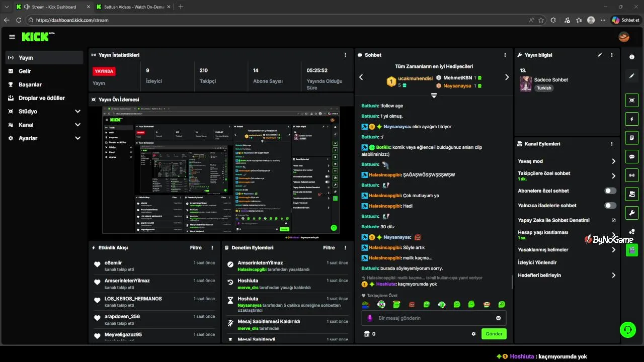Screen dimensions: 644x362
Task: Toggle Abonelere özel sohbet switch
Action: click(610, 191)
